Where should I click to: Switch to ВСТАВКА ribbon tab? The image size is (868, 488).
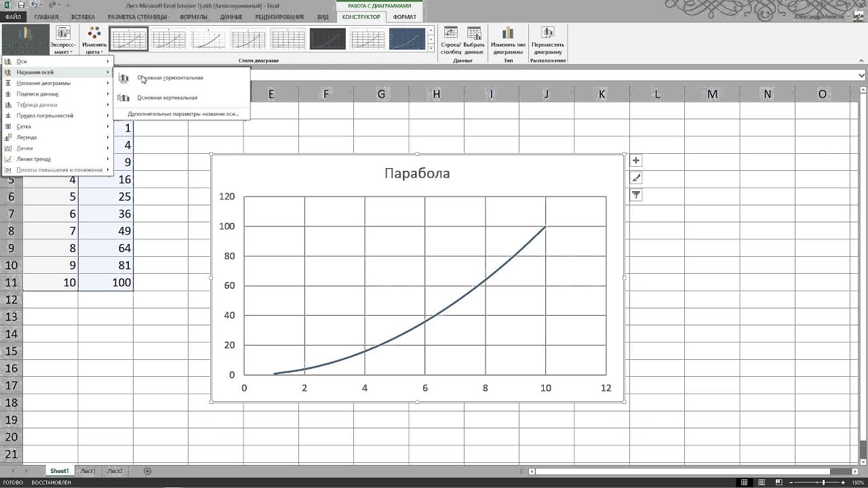coord(83,16)
